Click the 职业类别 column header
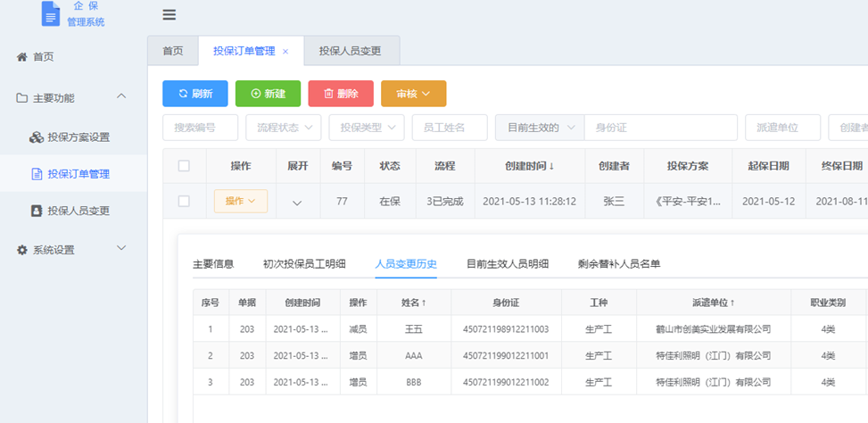The image size is (868, 423). point(828,303)
